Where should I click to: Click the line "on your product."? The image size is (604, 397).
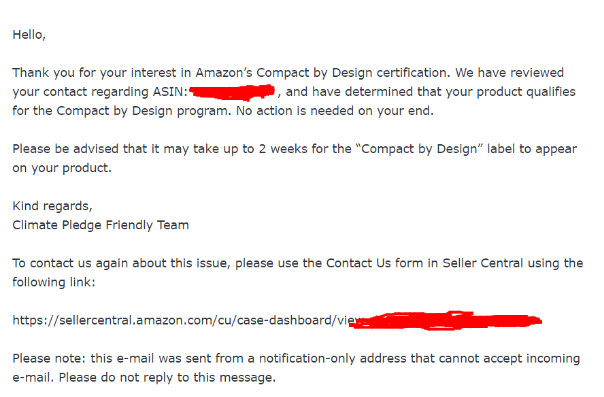tap(62, 168)
